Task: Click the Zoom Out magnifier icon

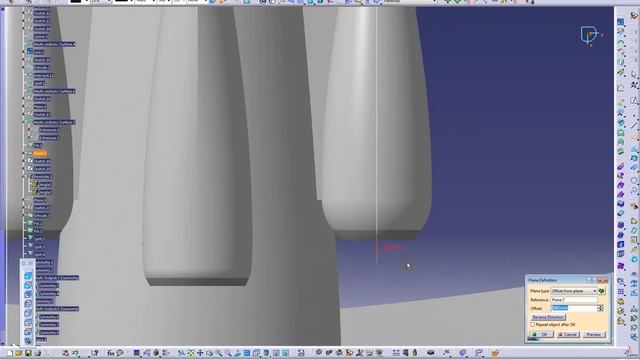Action: click(228, 353)
